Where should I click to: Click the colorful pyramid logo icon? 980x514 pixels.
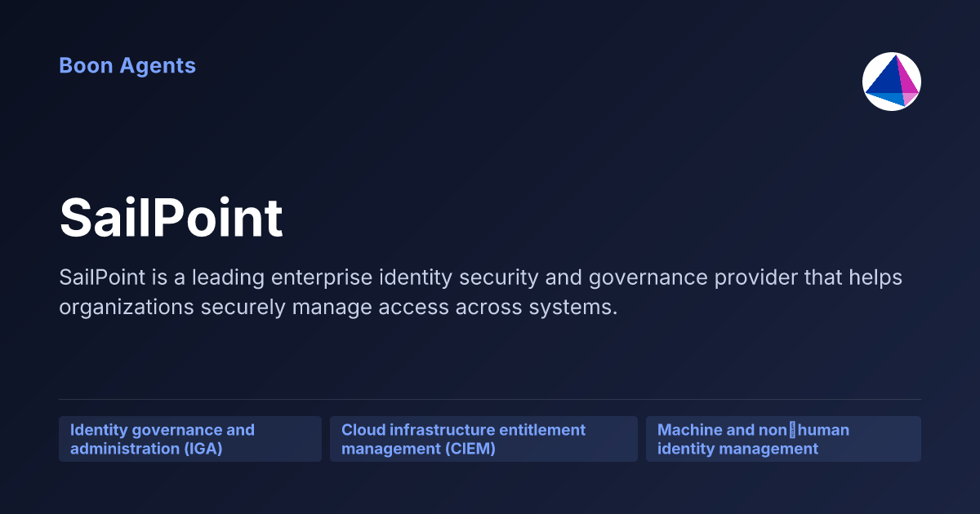coord(892,82)
